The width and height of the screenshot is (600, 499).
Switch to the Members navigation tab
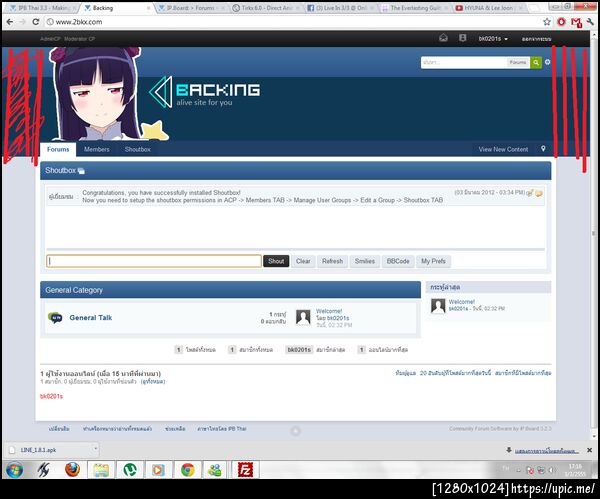pos(96,149)
